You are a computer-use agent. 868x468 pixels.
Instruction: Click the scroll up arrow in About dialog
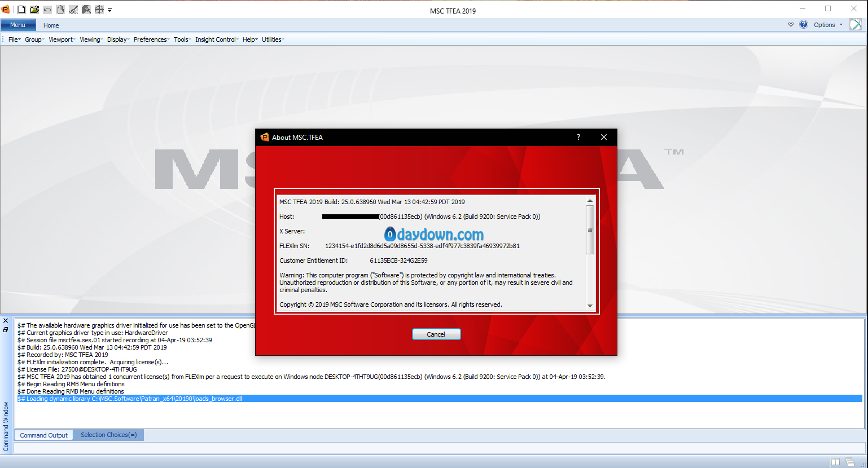(x=590, y=201)
